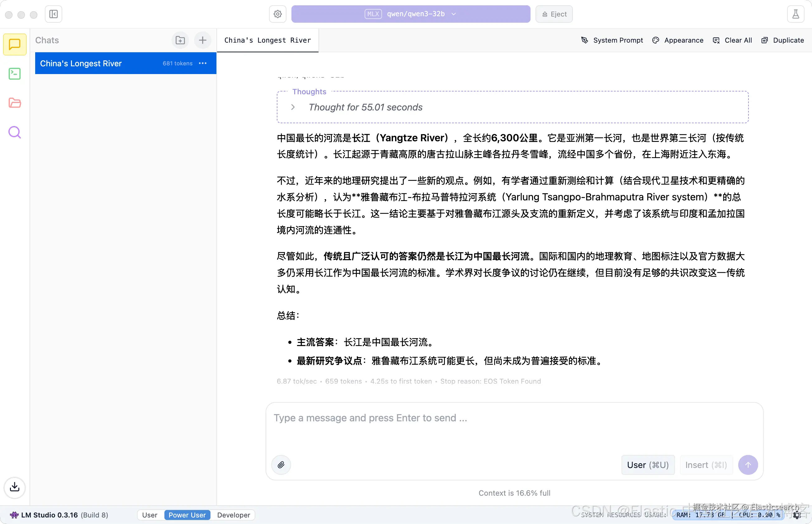Viewport: 812px width, 524px height.
Task: Open the flask settings panel icon
Action: [795, 14]
